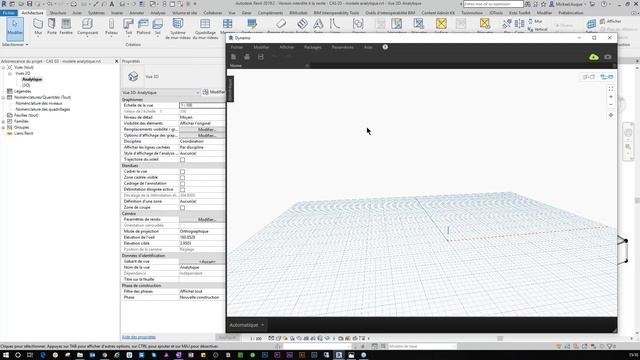Switch Dynamo to 3D background preview navigation
The height and width of the screenshot is (360, 640).
click(x=589, y=77)
